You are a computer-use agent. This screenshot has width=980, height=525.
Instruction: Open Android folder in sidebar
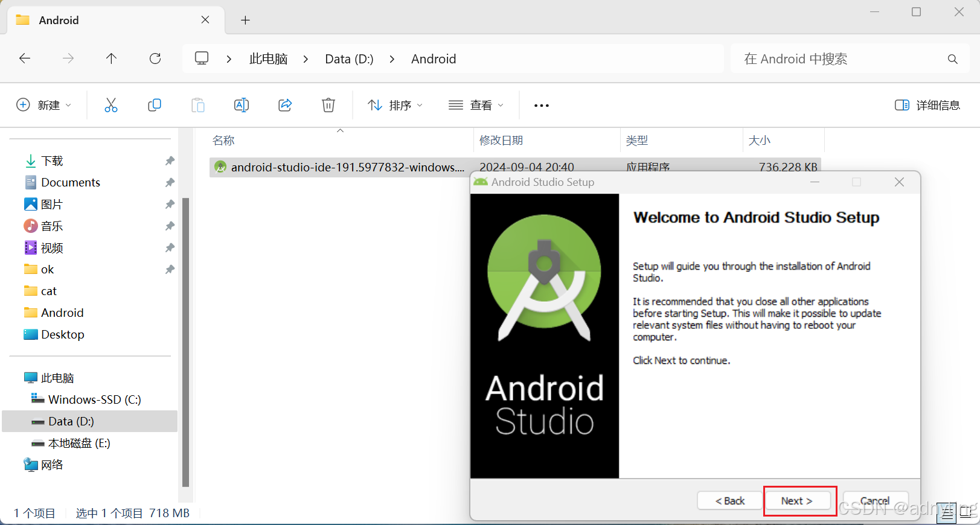[x=62, y=313]
